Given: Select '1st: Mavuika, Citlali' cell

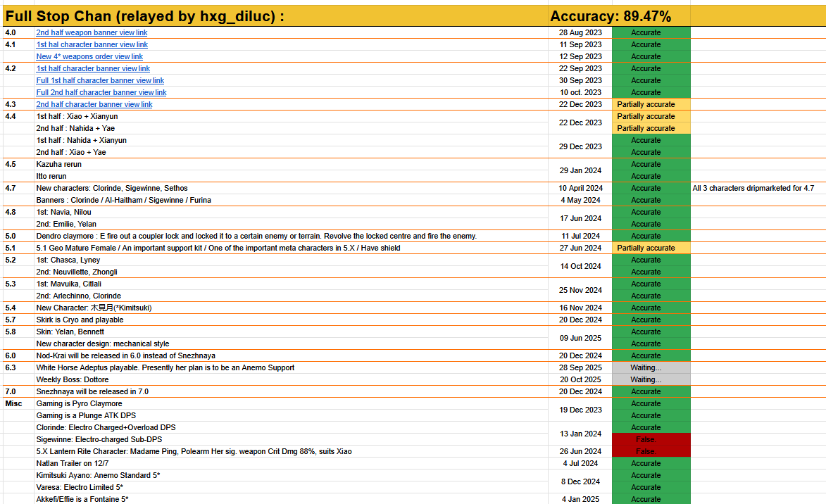Looking at the screenshot, I should pyautogui.click(x=291, y=284).
